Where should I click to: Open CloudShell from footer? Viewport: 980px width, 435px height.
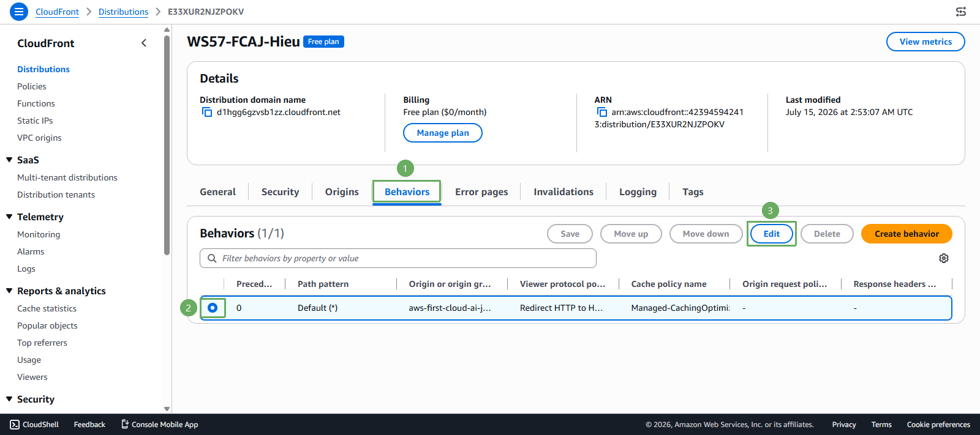point(34,425)
